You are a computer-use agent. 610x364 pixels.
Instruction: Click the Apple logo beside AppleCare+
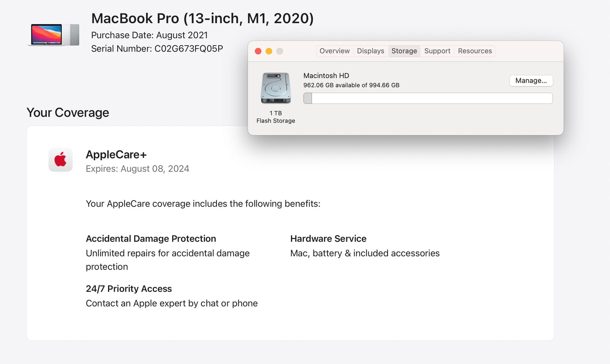coord(60,160)
